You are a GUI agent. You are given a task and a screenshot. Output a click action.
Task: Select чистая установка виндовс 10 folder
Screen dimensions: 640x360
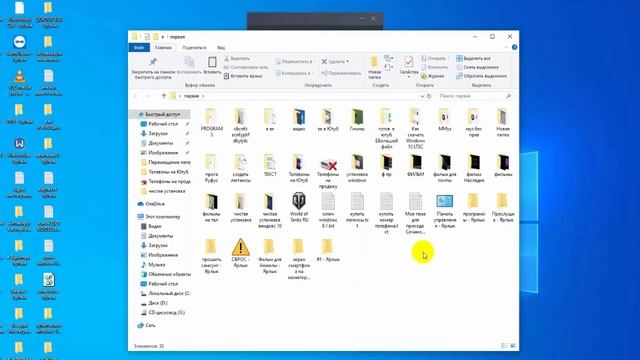tap(269, 202)
